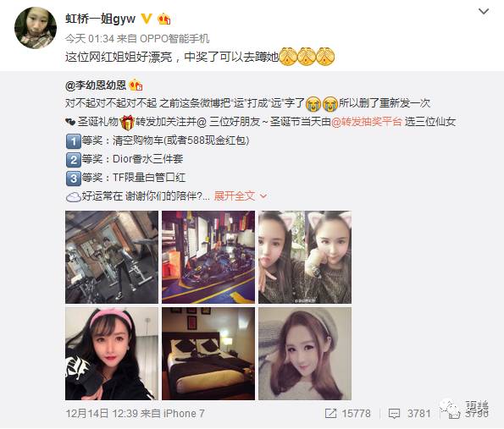This screenshot has width=504, height=429.
Task: Open the post options chevron at top right
Action: pyautogui.click(x=484, y=12)
